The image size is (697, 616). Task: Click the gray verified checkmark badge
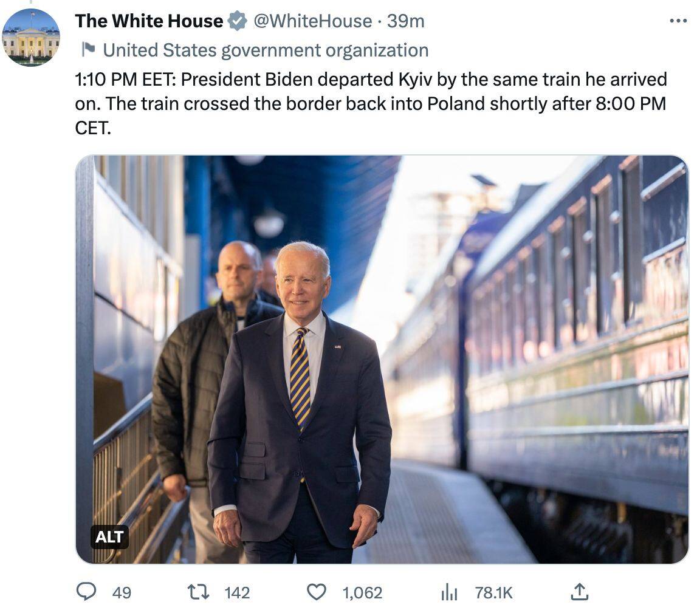(237, 21)
